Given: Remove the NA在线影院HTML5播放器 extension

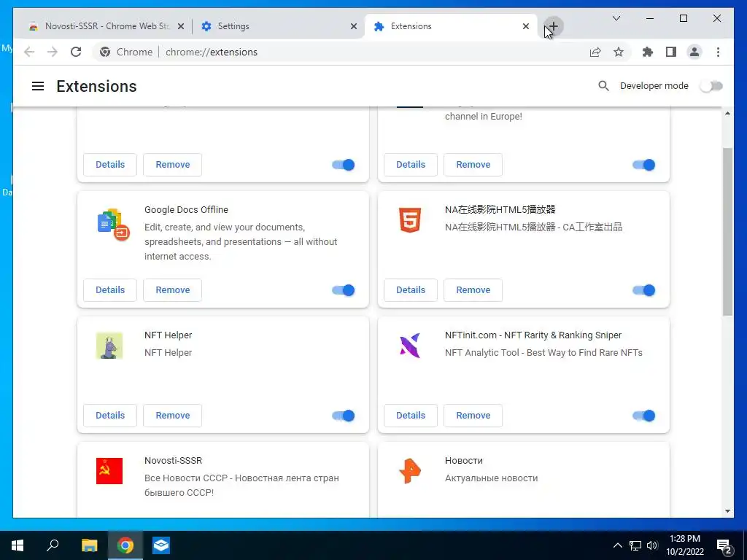Looking at the screenshot, I should (473, 290).
